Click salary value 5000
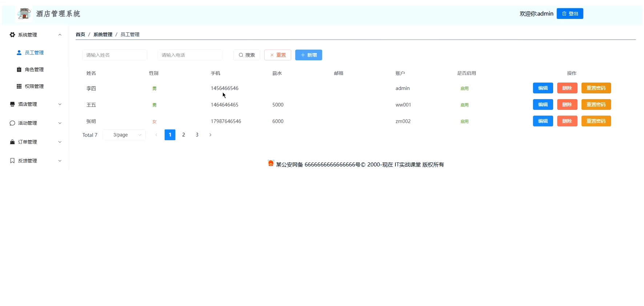Image resolution: width=644 pixels, height=306 pixels. (x=278, y=105)
